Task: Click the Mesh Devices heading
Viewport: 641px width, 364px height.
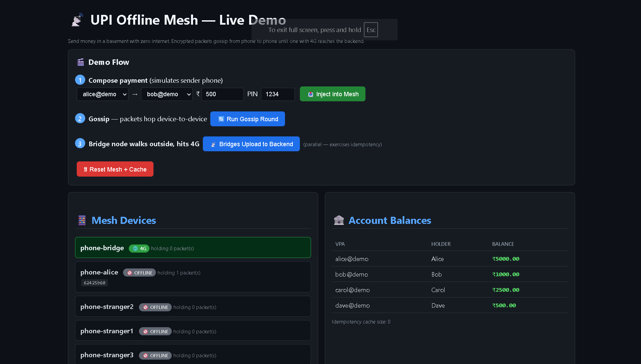Action: (124, 220)
